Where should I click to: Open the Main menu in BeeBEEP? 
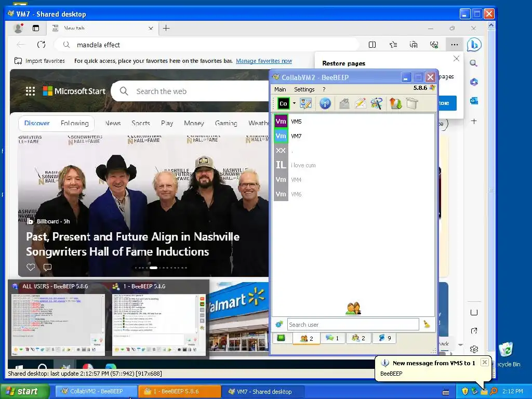coord(280,89)
